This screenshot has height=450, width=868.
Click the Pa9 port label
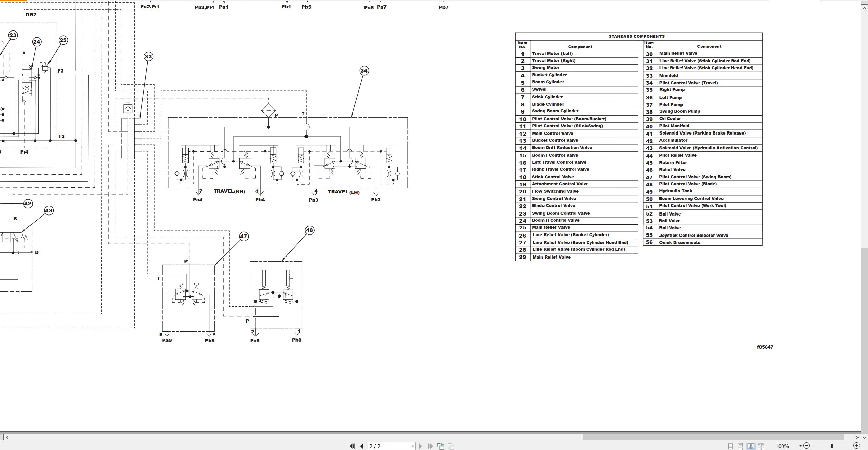pyautogui.click(x=167, y=340)
